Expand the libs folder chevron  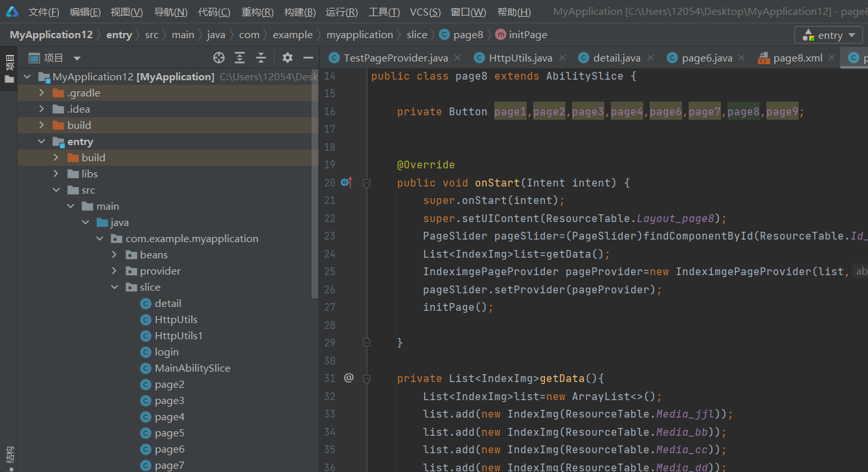coord(56,174)
